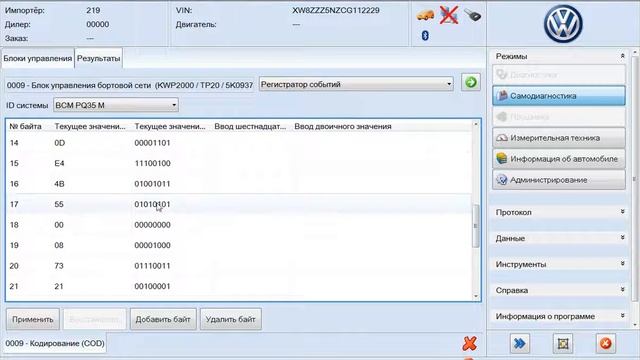Image resolution: width=640 pixels, height=360 pixels.
Task: Click the № байта column header
Action: point(25,127)
